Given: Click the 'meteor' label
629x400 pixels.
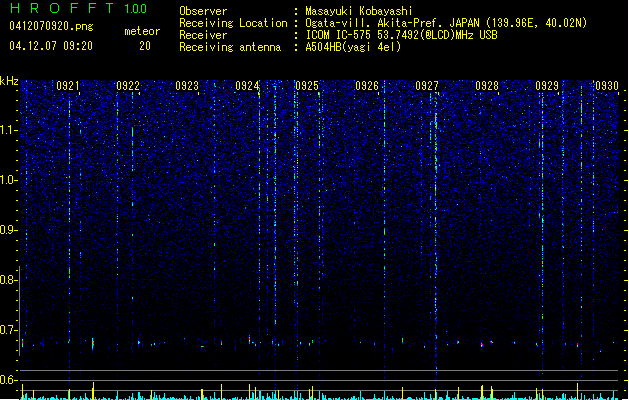Looking at the screenshot, I should coord(142,31).
